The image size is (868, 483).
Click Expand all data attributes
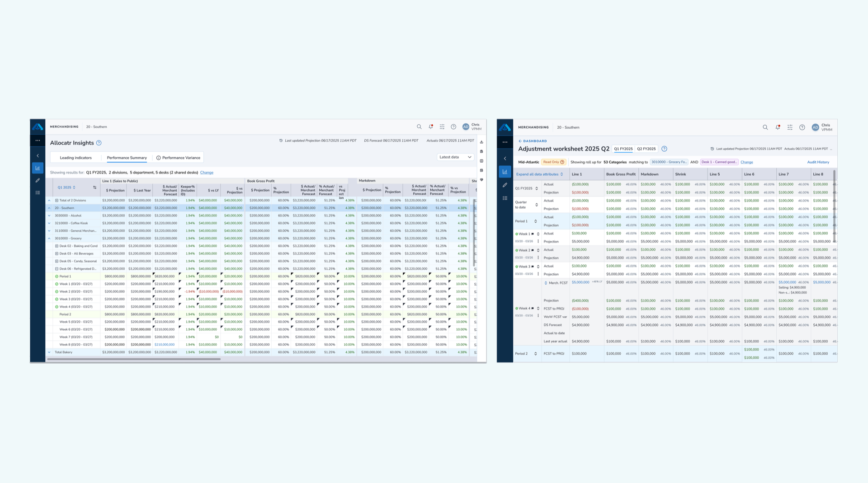click(x=540, y=174)
